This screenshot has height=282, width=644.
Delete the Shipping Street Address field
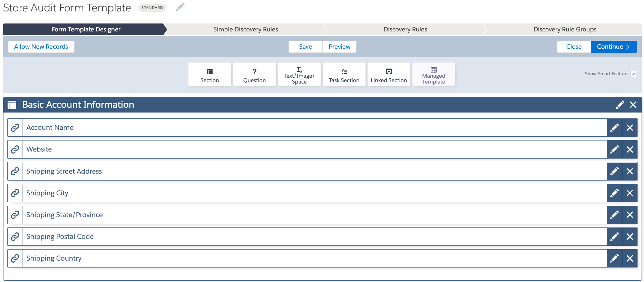click(630, 171)
